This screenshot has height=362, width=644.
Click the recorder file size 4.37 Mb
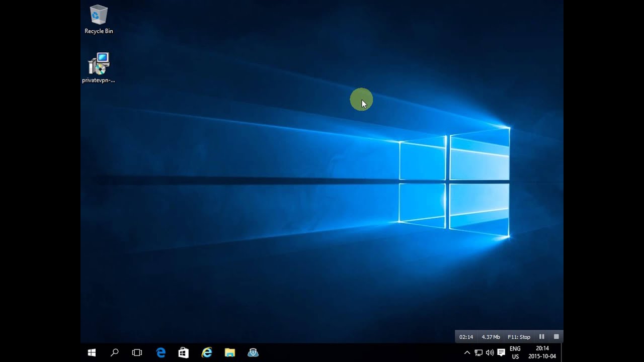[491, 337]
